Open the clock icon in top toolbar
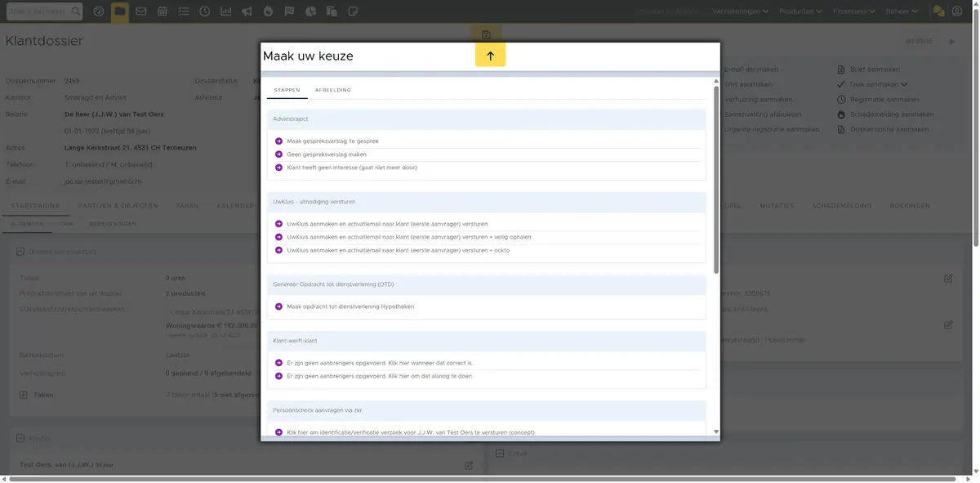This screenshot has width=980, height=483. [204, 11]
